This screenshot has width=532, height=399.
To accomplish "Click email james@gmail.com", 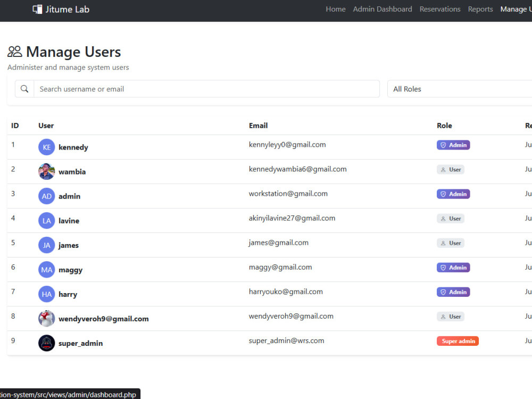I will click(279, 243).
